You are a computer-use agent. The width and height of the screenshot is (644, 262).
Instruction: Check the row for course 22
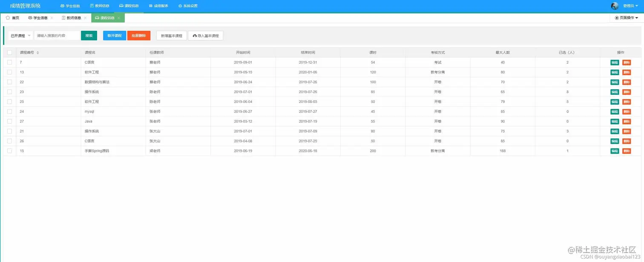click(x=9, y=82)
